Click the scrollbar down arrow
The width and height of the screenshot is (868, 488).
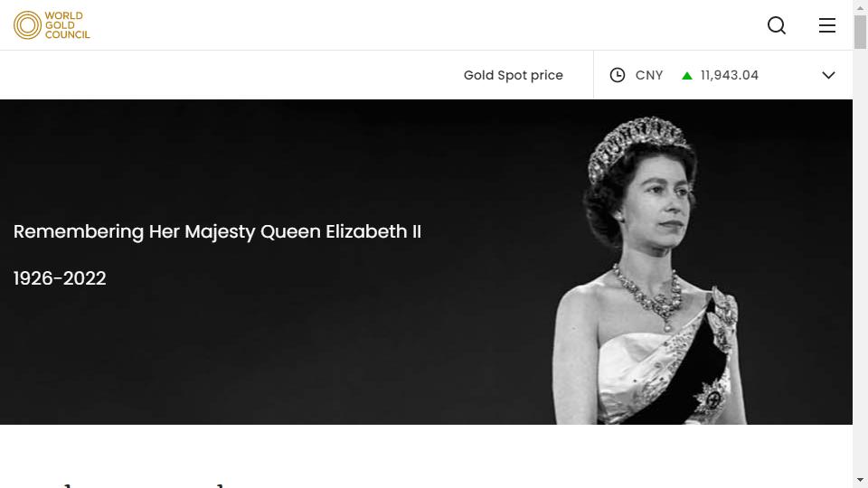860,480
